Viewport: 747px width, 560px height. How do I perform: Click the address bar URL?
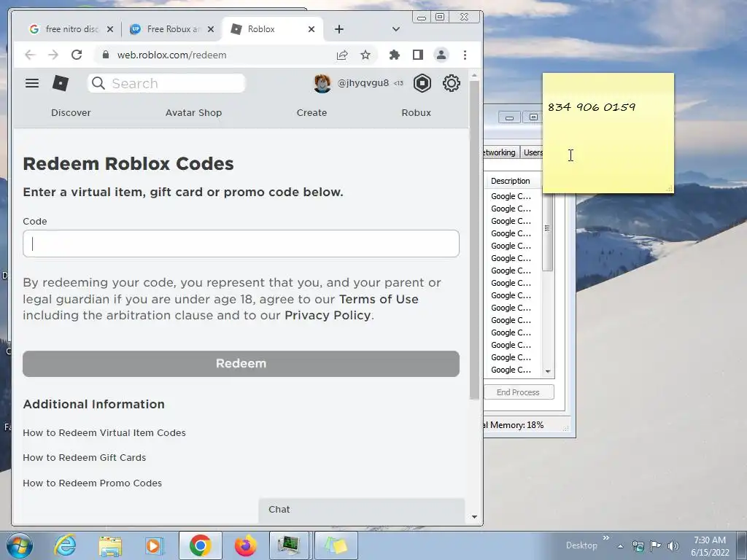point(171,55)
